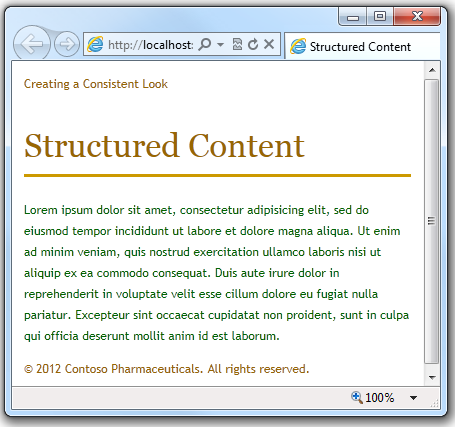455x427 pixels.
Task: Select the Structured Content tab
Action: click(x=363, y=46)
